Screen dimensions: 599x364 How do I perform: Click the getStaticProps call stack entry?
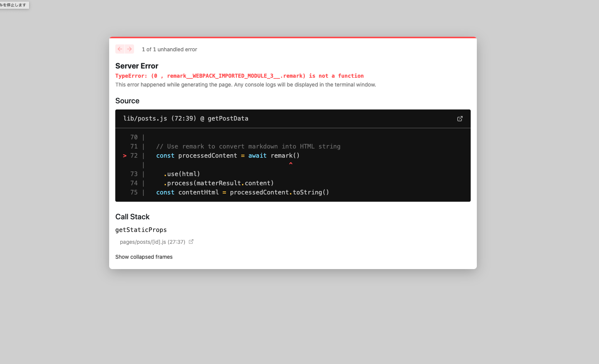(x=141, y=230)
